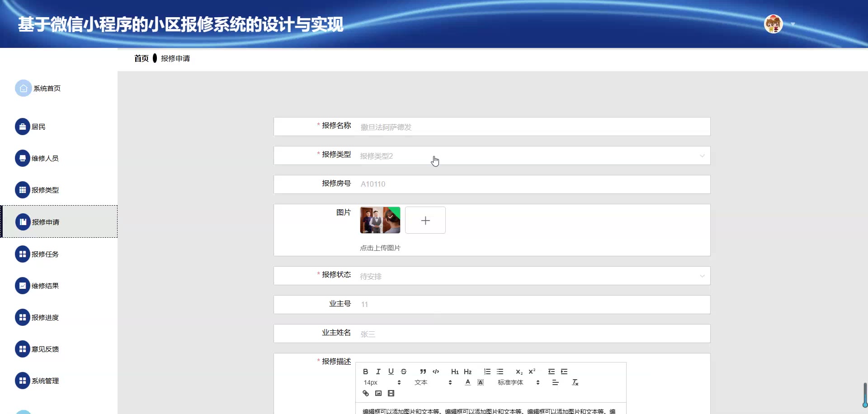Image resolution: width=868 pixels, height=414 pixels.
Task: Insert a hyperlink in the editor
Action: [x=366, y=393]
